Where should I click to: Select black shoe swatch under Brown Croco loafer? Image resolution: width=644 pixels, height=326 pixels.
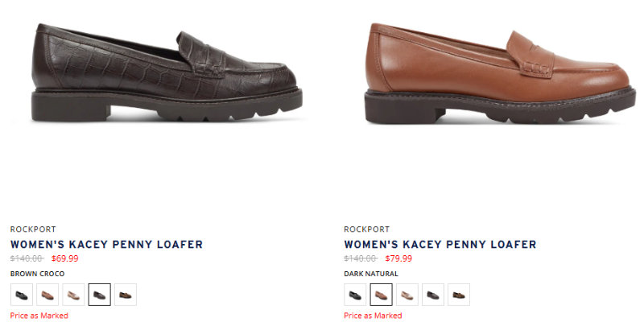click(x=22, y=295)
